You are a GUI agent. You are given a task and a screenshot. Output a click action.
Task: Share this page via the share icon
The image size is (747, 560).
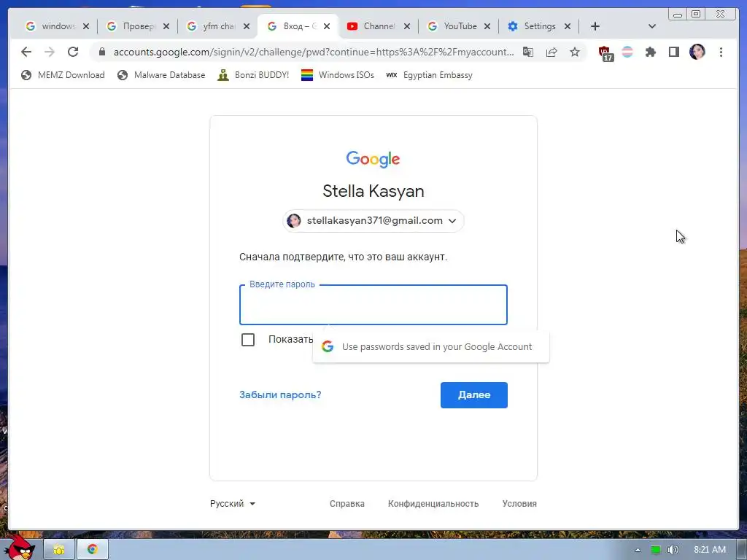(551, 52)
